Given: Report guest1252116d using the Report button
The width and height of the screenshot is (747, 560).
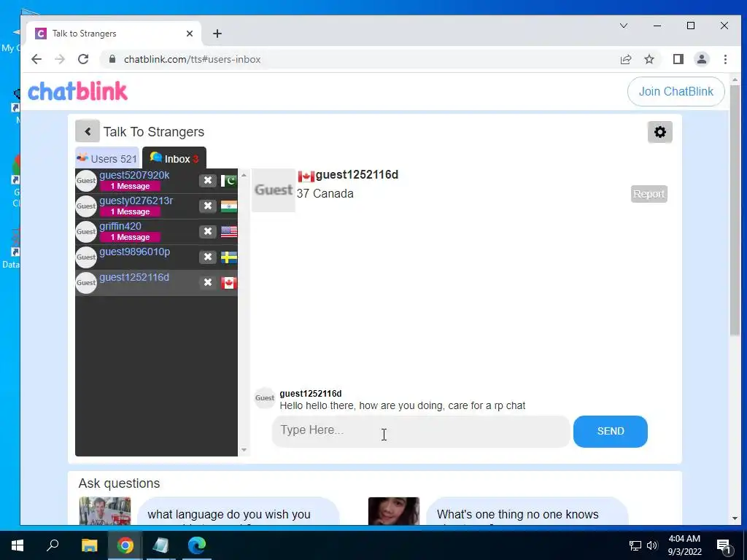Looking at the screenshot, I should point(649,194).
